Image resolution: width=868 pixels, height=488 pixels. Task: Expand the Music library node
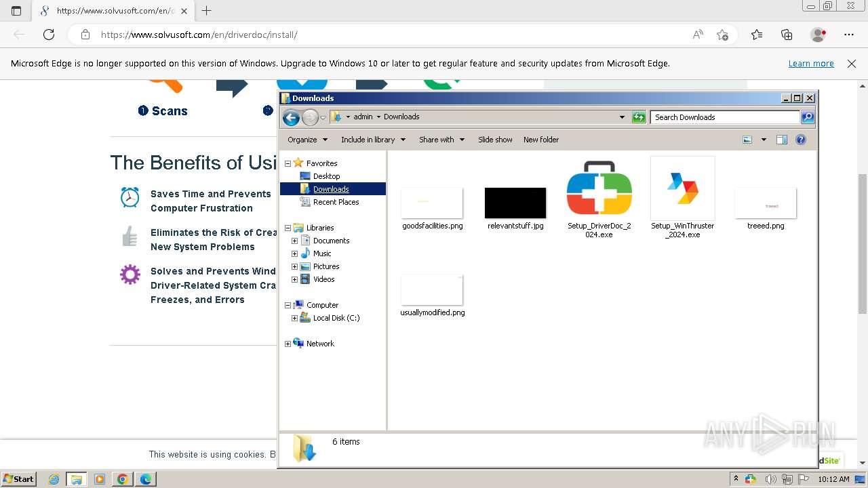point(294,253)
